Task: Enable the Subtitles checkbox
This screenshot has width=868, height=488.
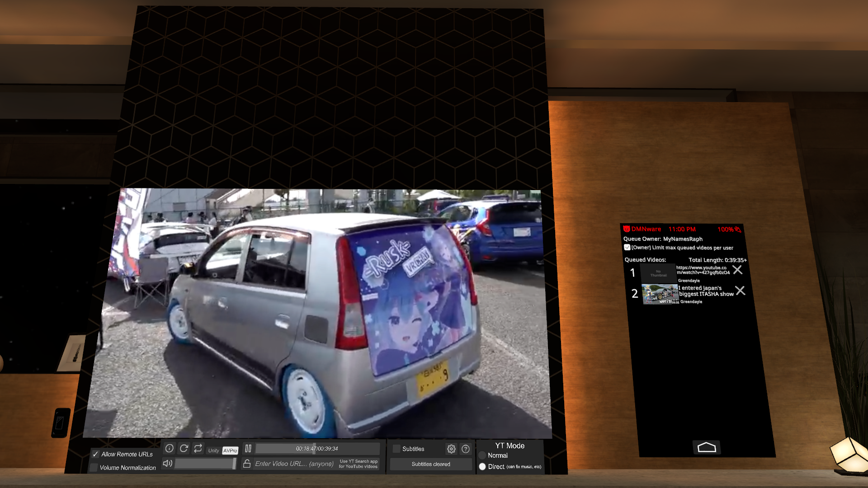Action: pyautogui.click(x=396, y=449)
